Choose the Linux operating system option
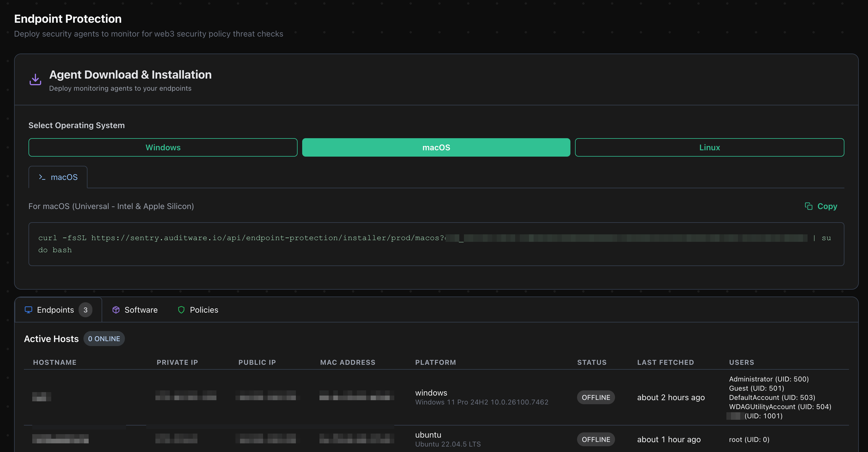Viewport: 868px width, 452px height. 709,147
